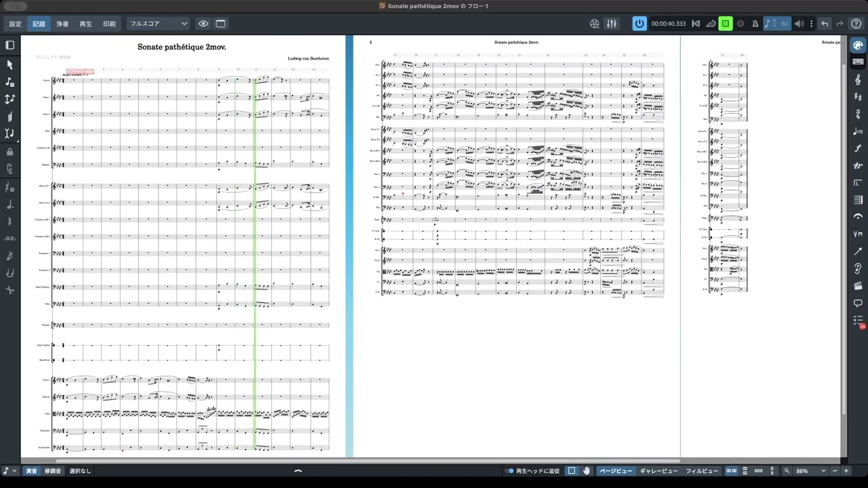Select the dotted note tool
This screenshot has height=488, width=868.
(9, 204)
